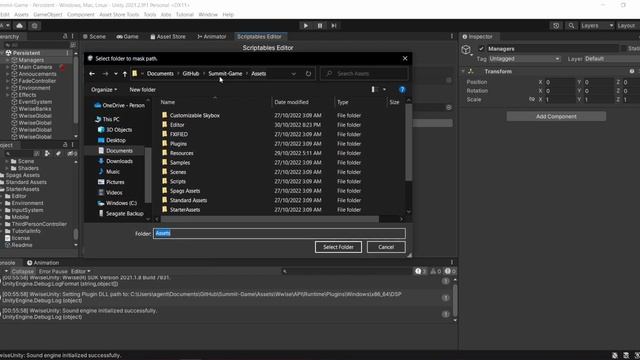Viewport: 640px width, 360px height.
Task: Click the Search Assets field
Action: (x=364, y=74)
